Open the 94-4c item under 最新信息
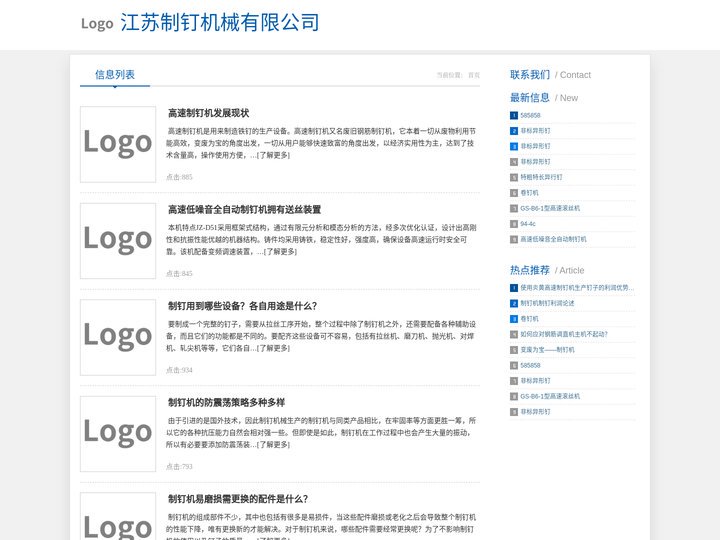Viewport: 720px width, 540px height. point(528,224)
